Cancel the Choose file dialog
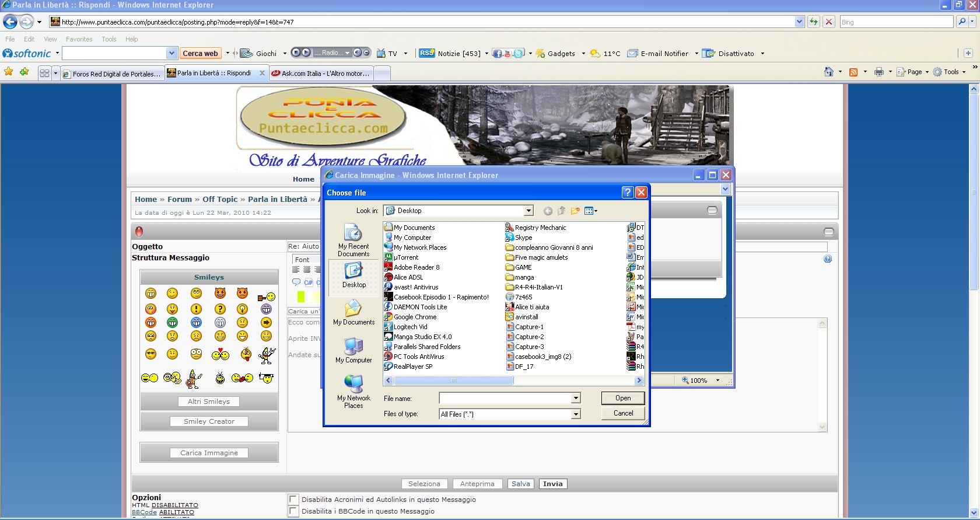 (623, 413)
